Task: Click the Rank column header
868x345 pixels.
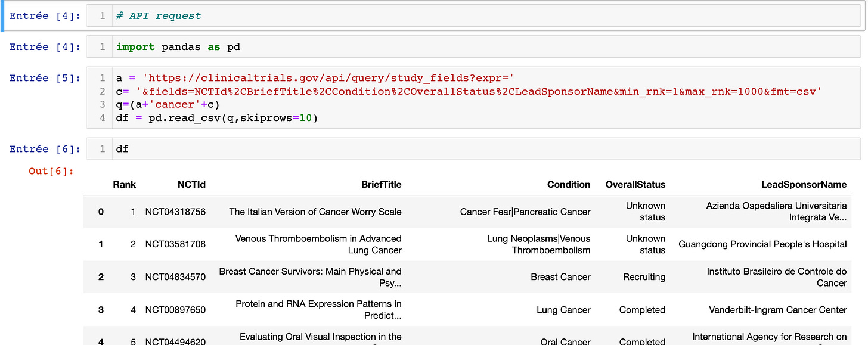Action: tap(124, 185)
